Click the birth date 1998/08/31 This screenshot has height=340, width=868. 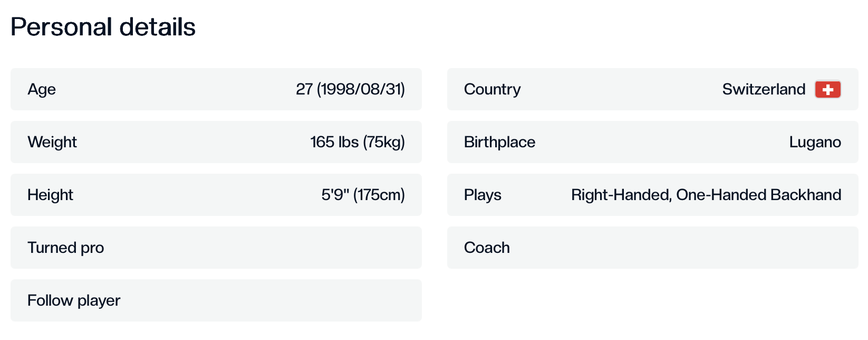pyautogui.click(x=361, y=89)
